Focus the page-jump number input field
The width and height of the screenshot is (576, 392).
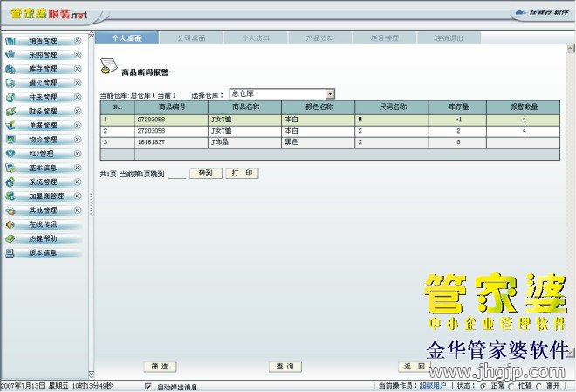tap(177, 174)
